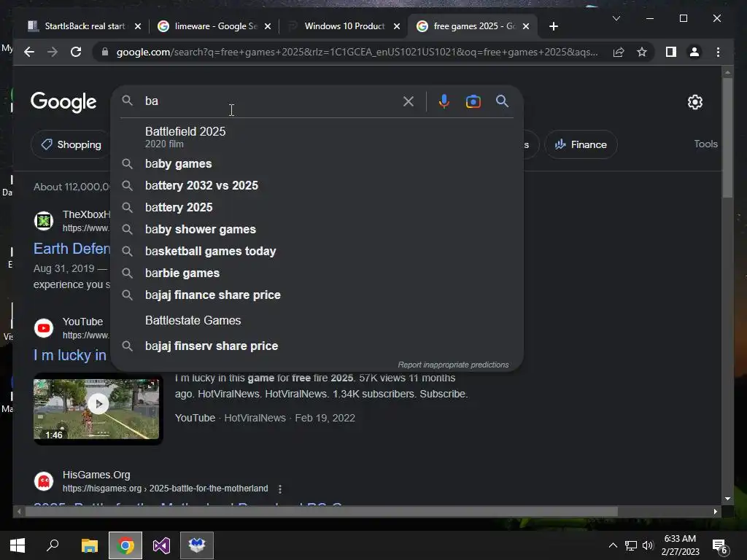Screen dimensions: 747x560
Task: Reload the current page
Action: click(x=76, y=52)
